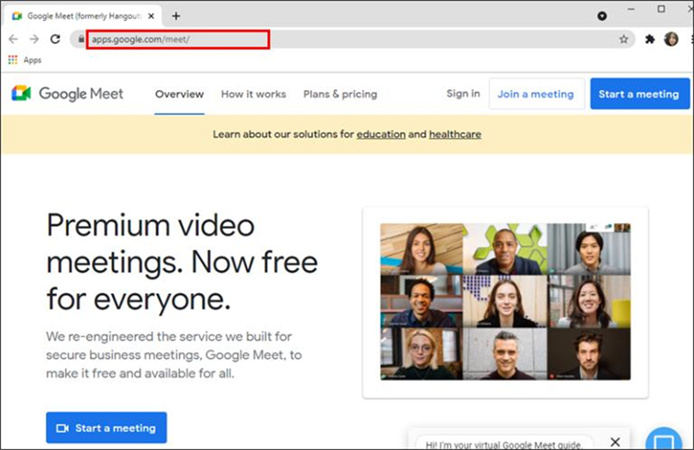
Task: Bookmark this page with the star icon
Action: point(624,39)
